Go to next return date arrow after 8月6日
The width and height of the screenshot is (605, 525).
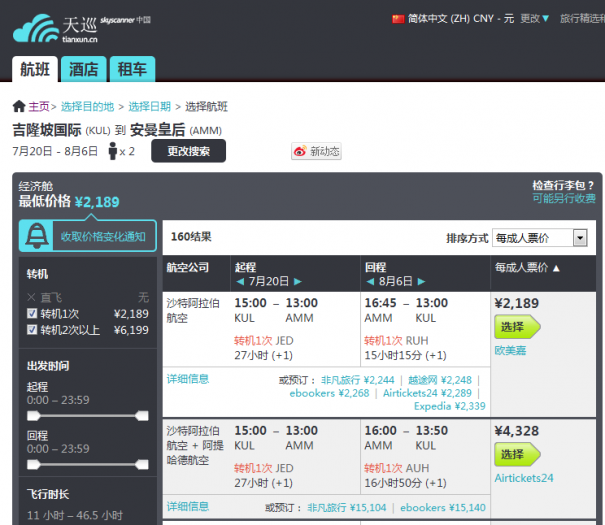click(421, 281)
